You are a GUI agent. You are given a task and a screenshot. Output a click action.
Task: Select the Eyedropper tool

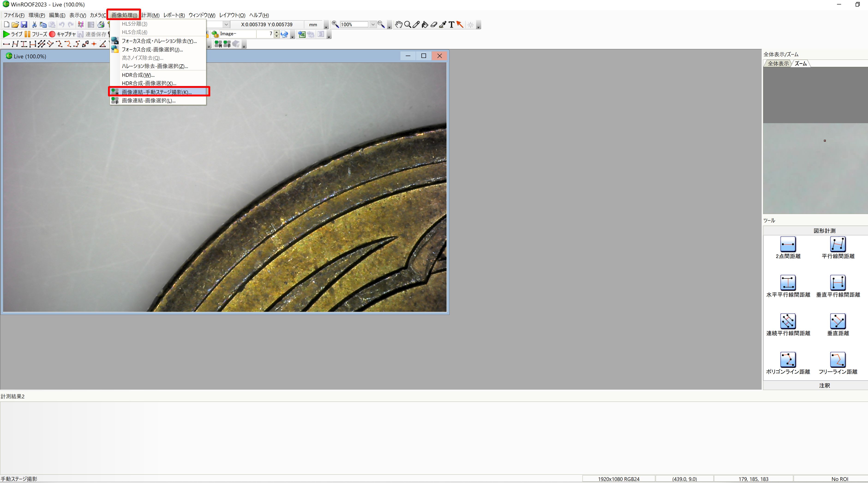[442, 25]
